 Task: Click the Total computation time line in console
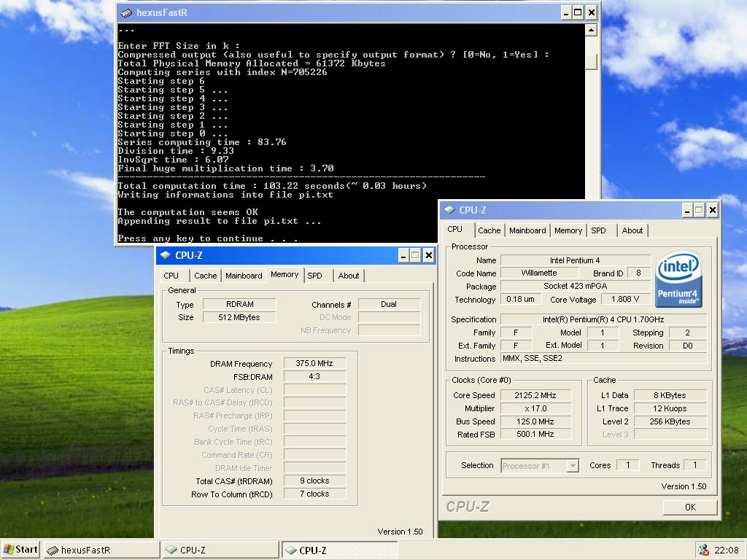click(x=272, y=186)
